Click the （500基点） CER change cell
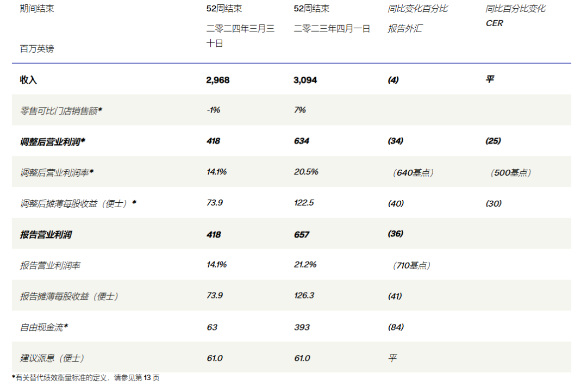 (510, 172)
